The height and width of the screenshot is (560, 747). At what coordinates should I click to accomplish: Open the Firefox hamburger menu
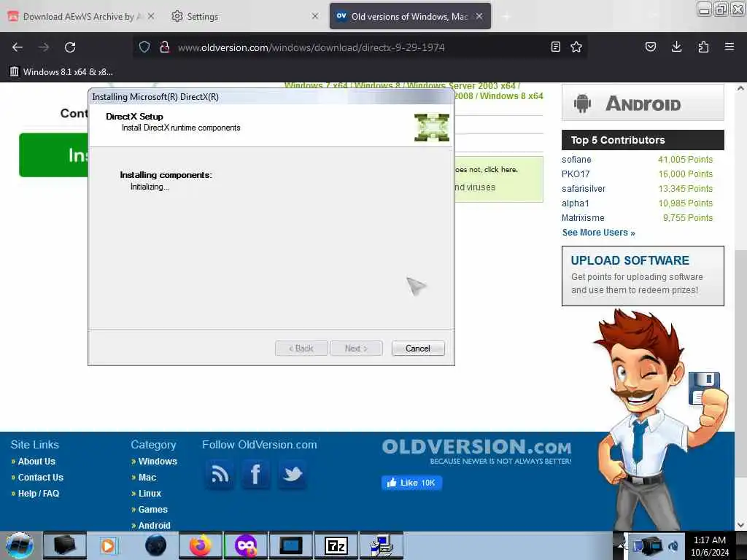pyautogui.click(x=729, y=47)
